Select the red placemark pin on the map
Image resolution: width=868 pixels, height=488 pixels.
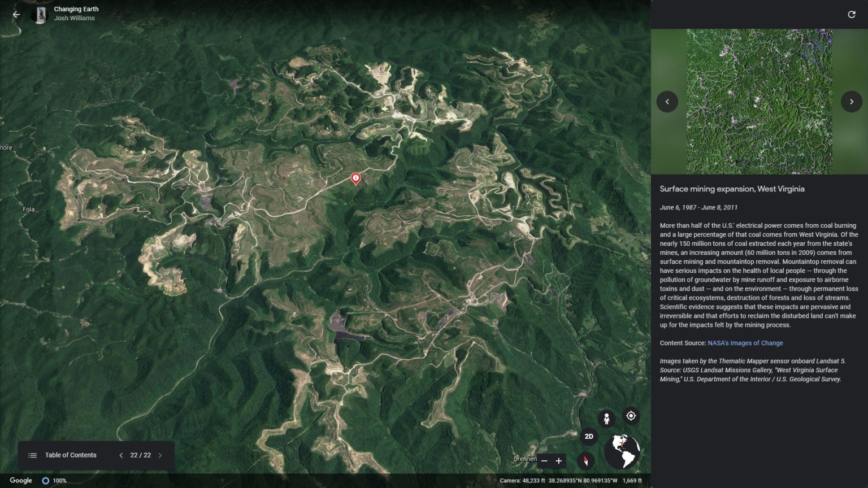point(355,178)
